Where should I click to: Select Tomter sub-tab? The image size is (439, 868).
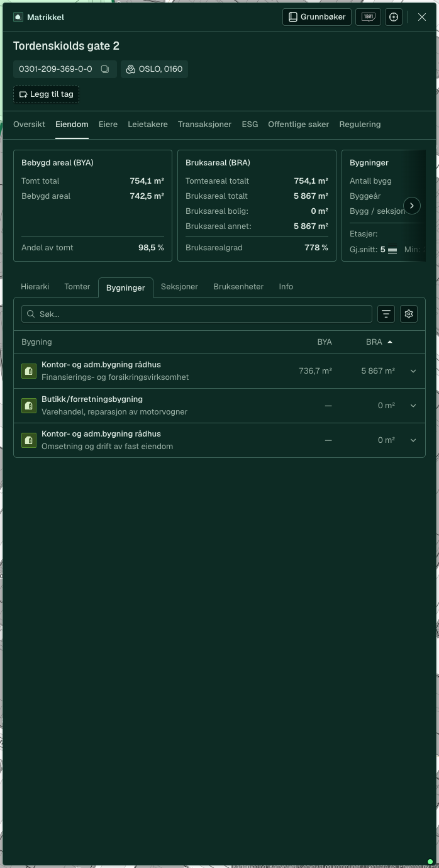click(x=77, y=287)
